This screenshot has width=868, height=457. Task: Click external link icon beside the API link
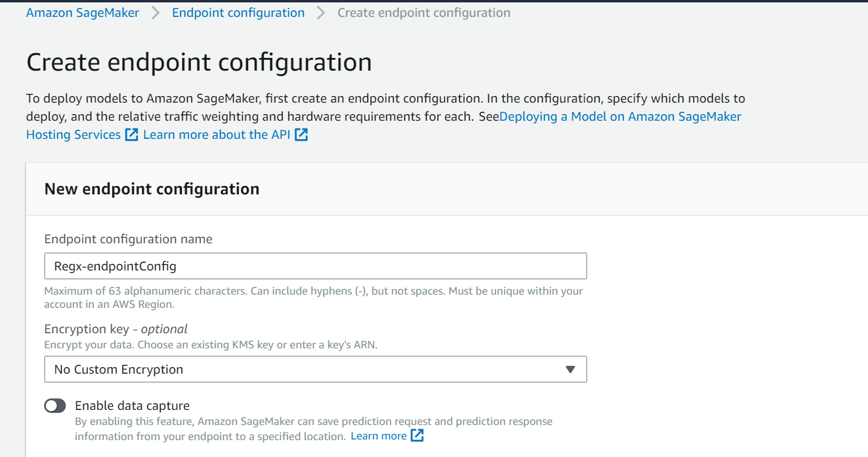(301, 135)
